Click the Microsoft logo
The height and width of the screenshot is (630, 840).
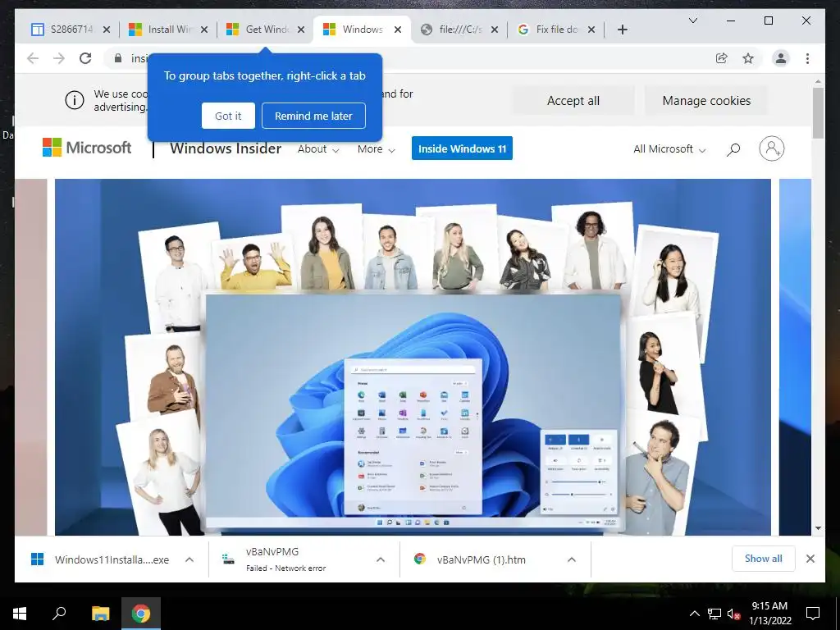[87, 148]
